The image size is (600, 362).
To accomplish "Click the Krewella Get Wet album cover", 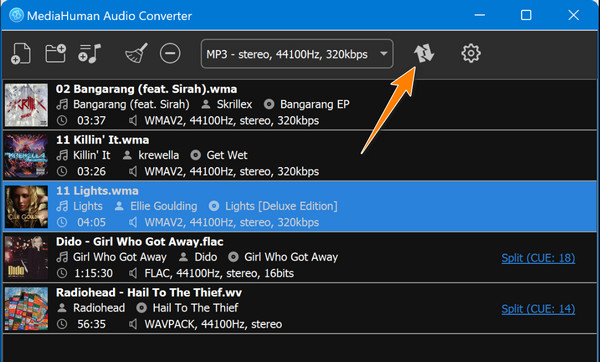I will [26, 156].
